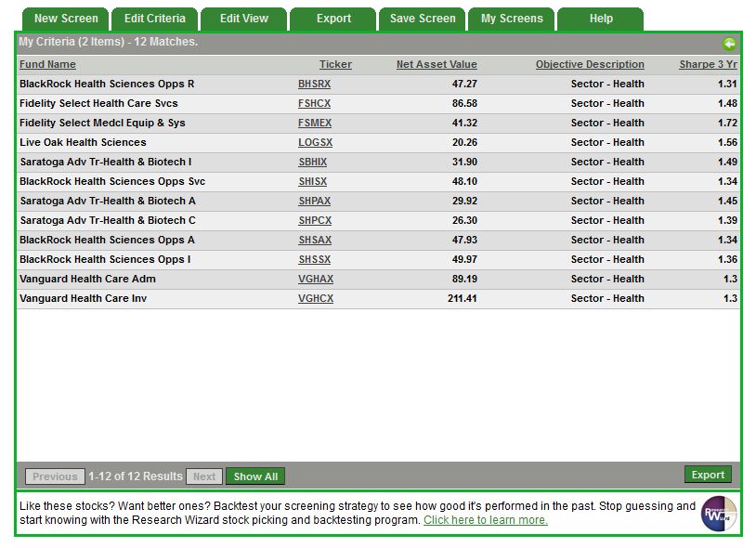
Task: Open the LOGSX ticker link
Action: click(316, 143)
